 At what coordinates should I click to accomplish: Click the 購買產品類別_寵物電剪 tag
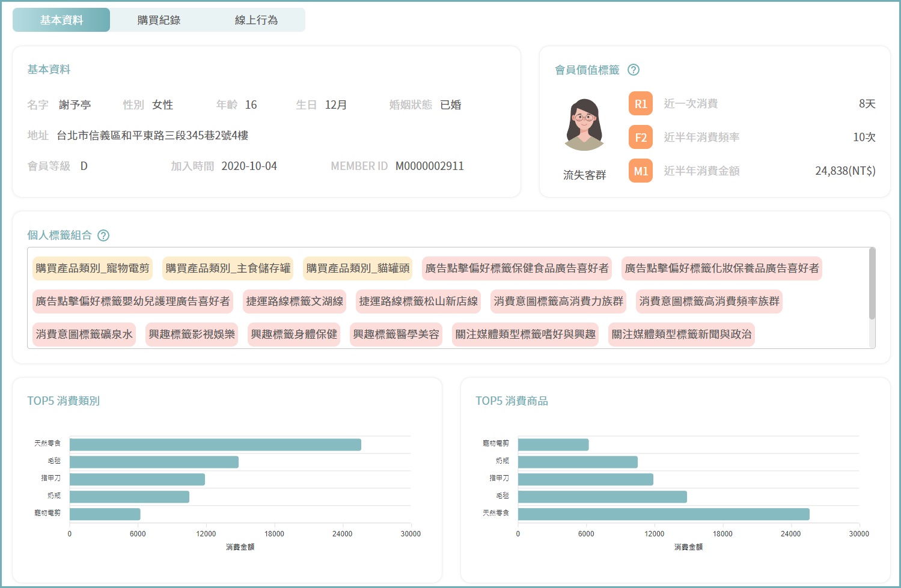coord(93,268)
